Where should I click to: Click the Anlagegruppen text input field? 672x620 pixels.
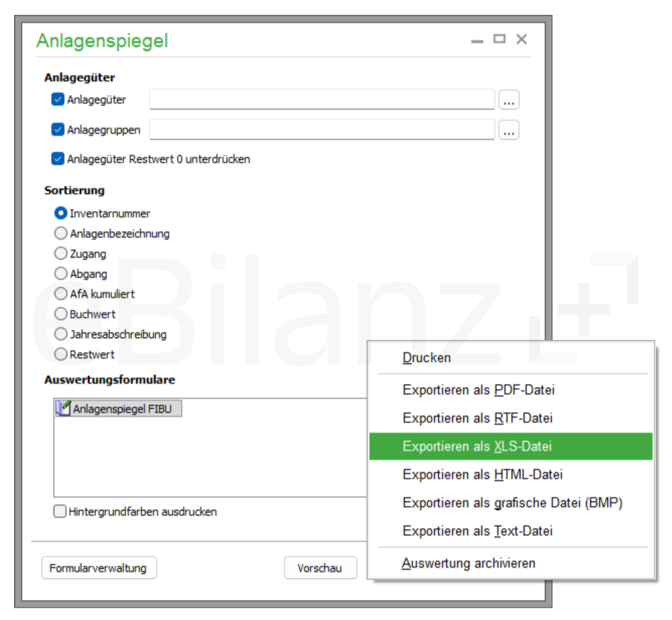322,130
